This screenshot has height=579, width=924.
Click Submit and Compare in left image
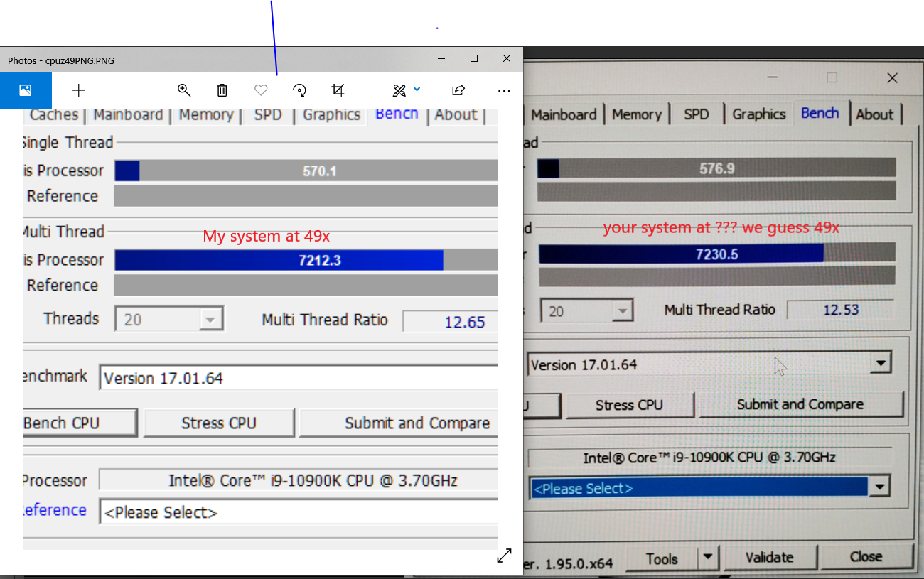399,423
